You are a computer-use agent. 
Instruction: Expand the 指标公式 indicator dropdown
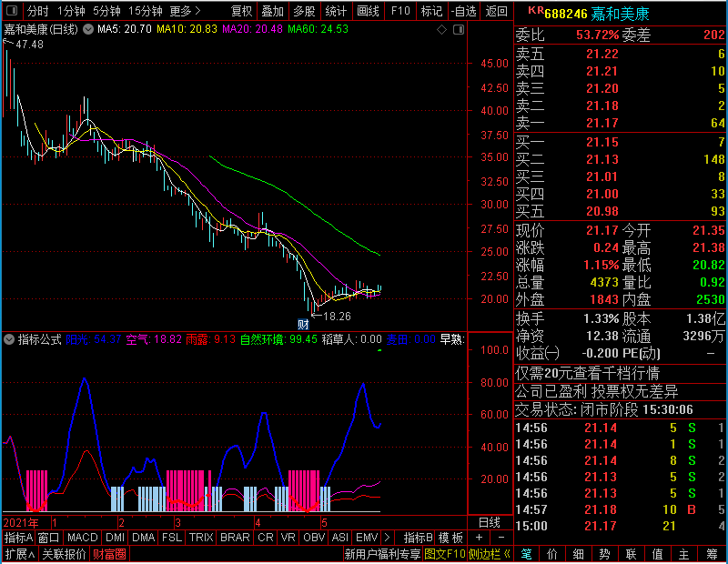[9, 339]
